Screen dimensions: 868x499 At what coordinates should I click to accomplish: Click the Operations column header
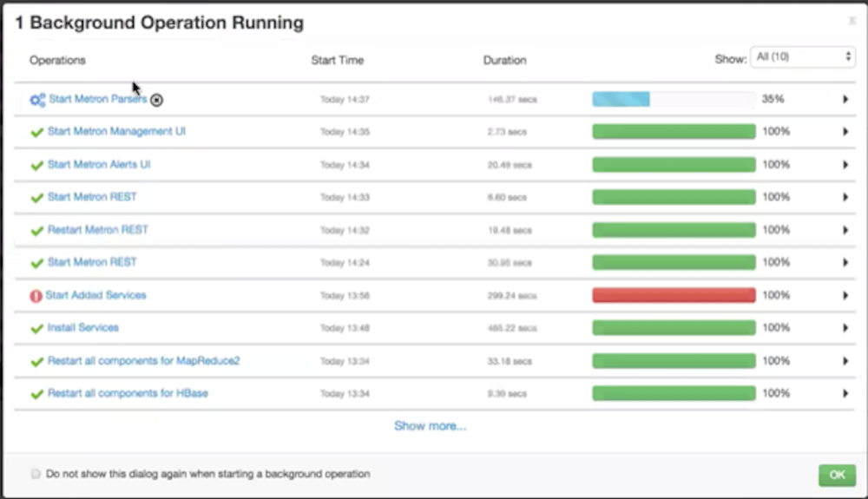click(x=57, y=60)
